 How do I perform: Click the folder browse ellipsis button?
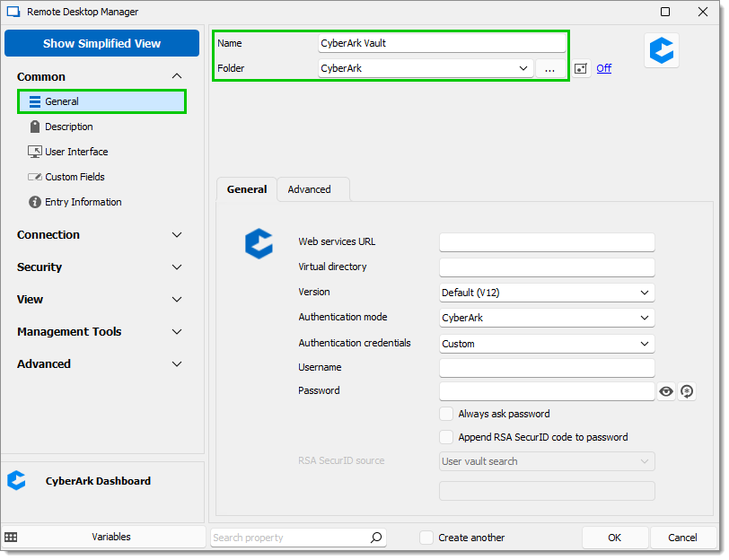[550, 68]
